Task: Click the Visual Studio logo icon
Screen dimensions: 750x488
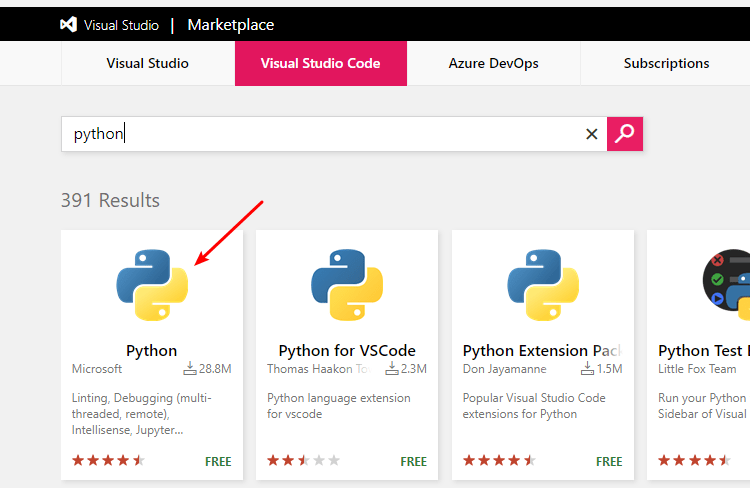Action: (x=68, y=24)
